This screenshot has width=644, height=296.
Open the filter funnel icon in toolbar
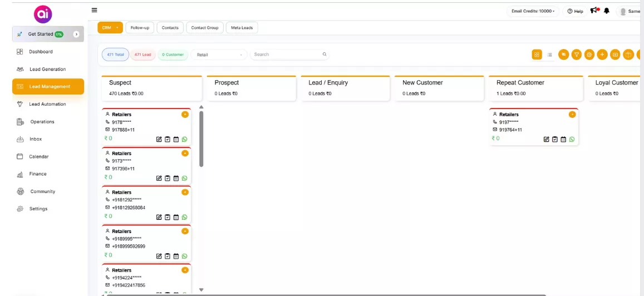577,55
